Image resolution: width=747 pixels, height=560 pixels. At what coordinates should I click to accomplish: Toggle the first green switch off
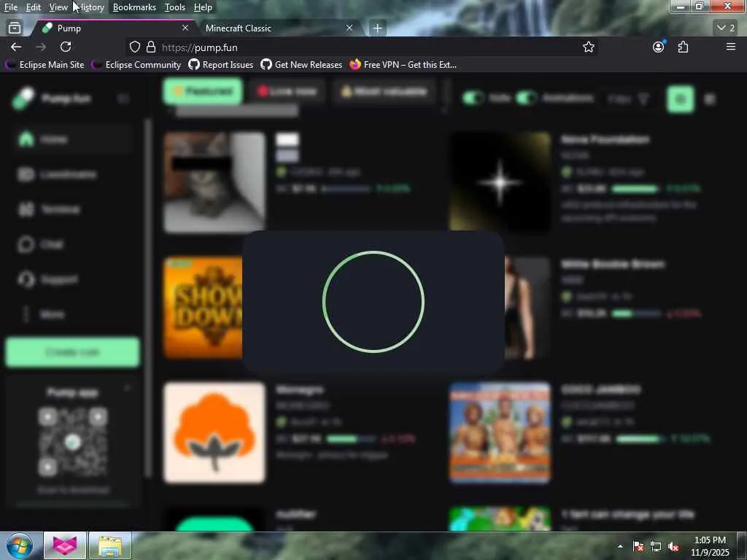473,98
